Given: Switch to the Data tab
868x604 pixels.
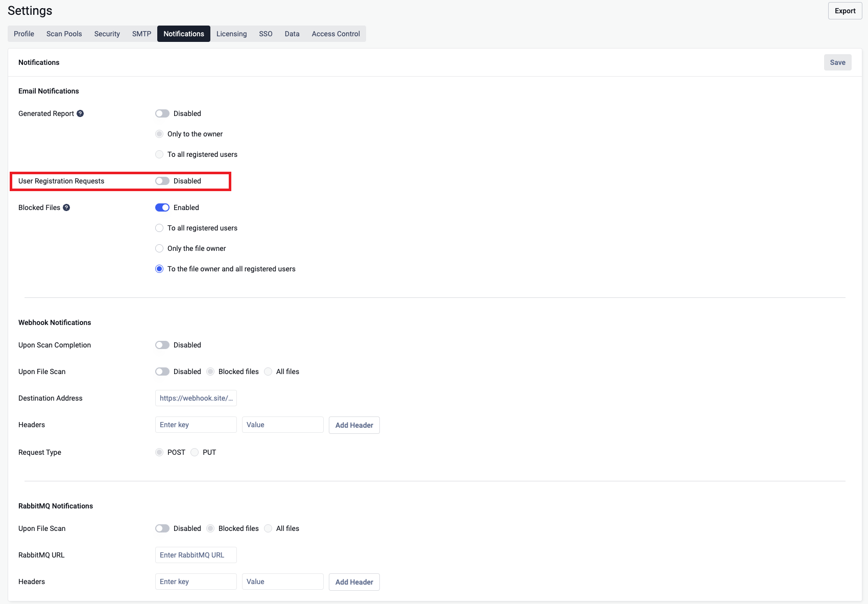Looking at the screenshot, I should tap(292, 34).
